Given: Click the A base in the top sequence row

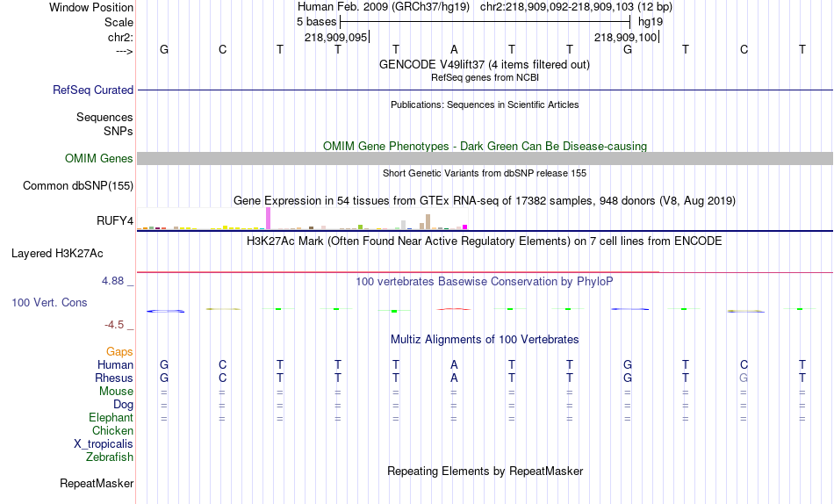Looking at the screenshot, I should 454,49.
